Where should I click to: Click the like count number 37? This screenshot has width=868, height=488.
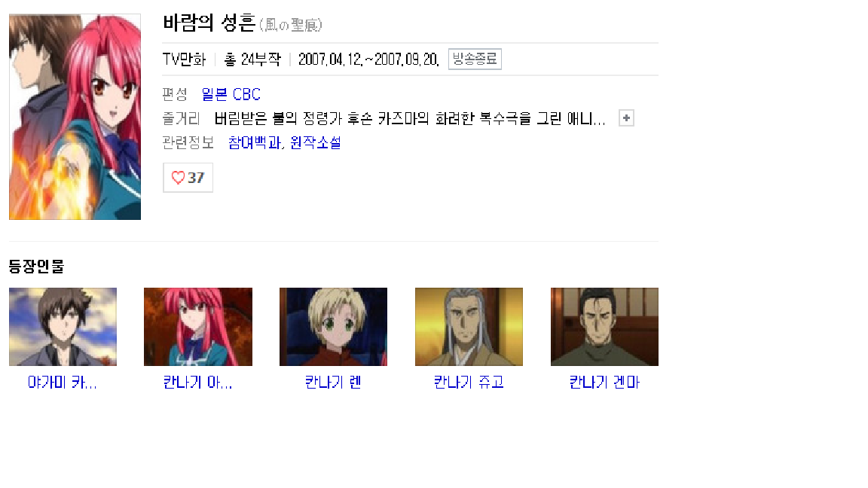196,178
